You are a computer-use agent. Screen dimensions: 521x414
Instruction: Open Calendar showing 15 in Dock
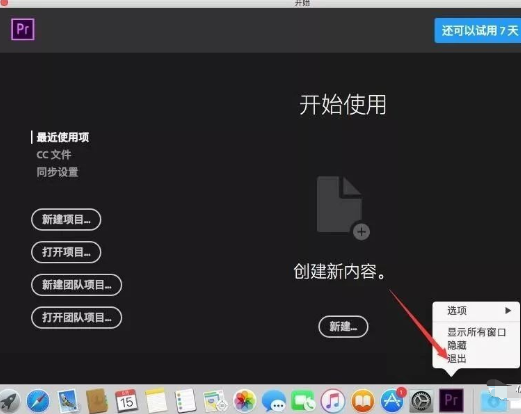click(x=126, y=401)
